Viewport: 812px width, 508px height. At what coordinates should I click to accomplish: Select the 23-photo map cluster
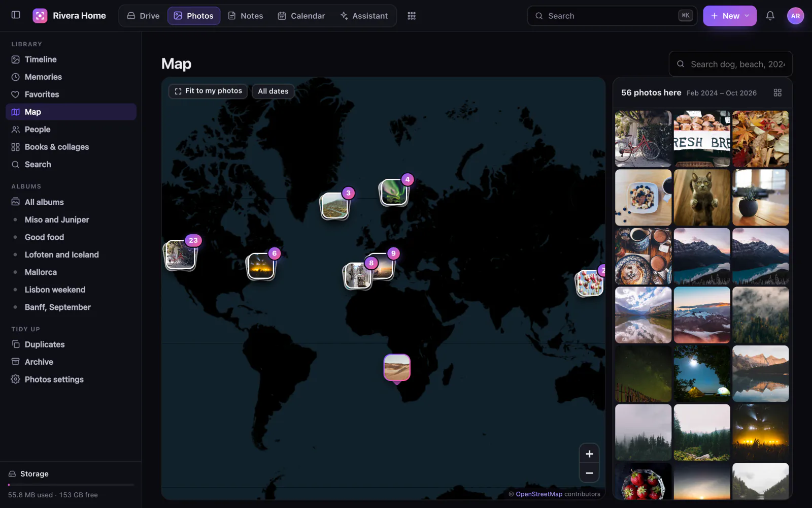pos(182,254)
